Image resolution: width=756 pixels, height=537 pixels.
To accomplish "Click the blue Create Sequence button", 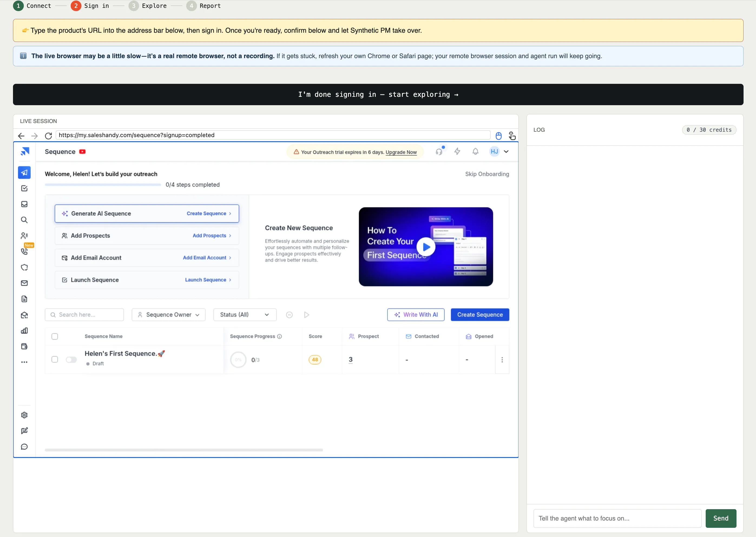I will point(480,315).
